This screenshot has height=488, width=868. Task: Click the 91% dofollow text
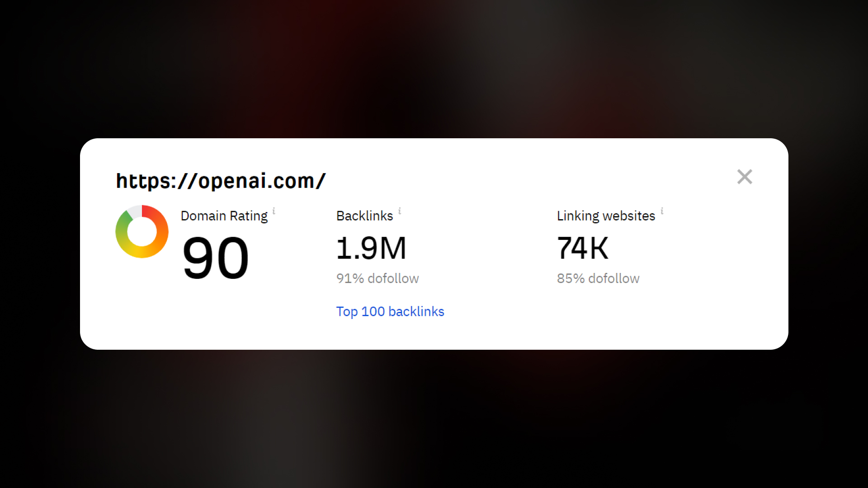(377, 278)
